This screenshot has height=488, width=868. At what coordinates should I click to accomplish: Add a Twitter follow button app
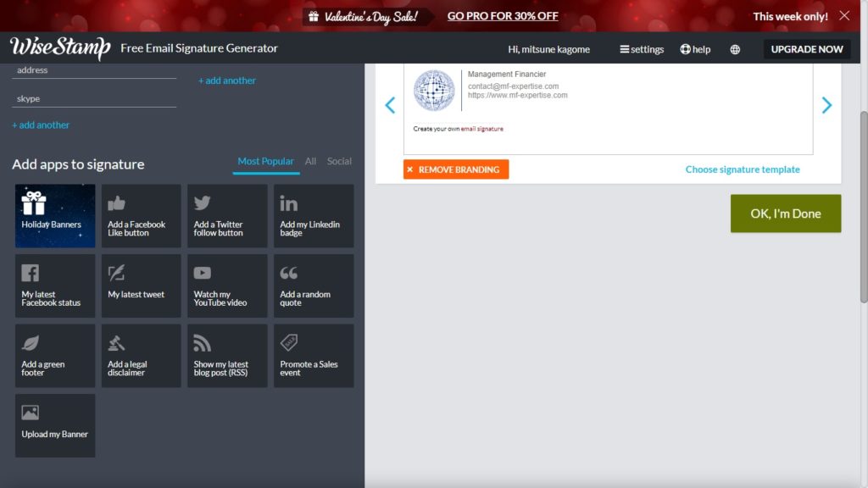(x=227, y=216)
